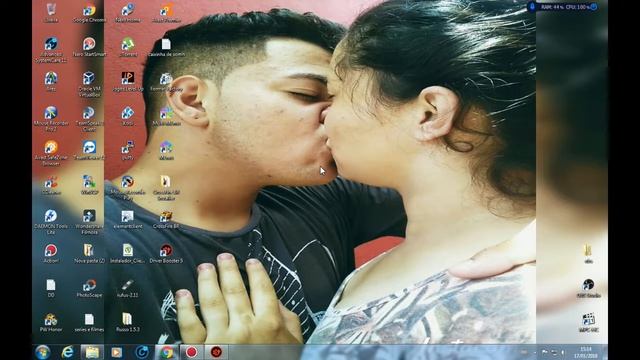Open the series e filmes file

tap(89, 322)
